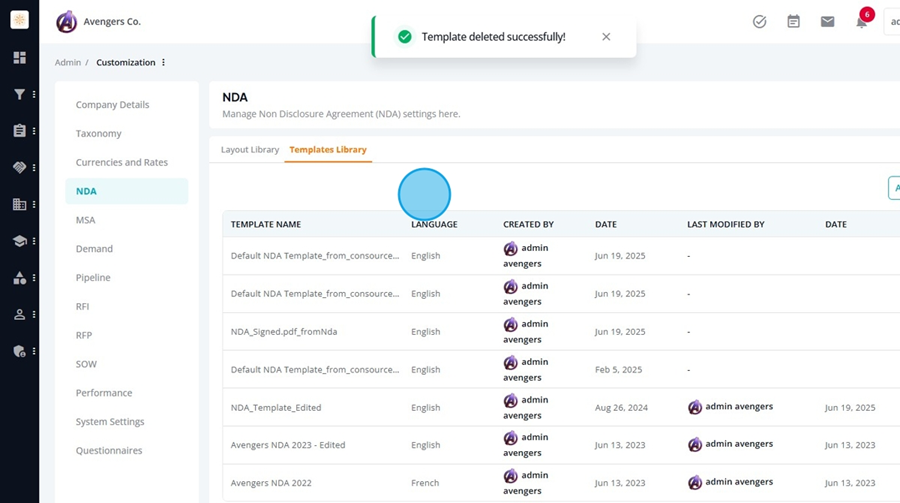The height and width of the screenshot is (503, 900).
Task: Click the graduation cap sidebar icon
Action: tap(20, 241)
